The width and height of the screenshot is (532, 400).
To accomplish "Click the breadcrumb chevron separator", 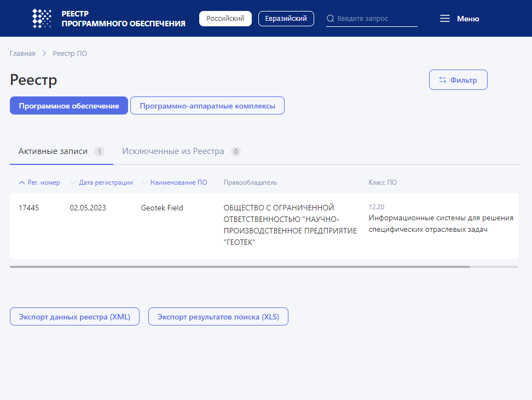I will (x=44, y=54).
